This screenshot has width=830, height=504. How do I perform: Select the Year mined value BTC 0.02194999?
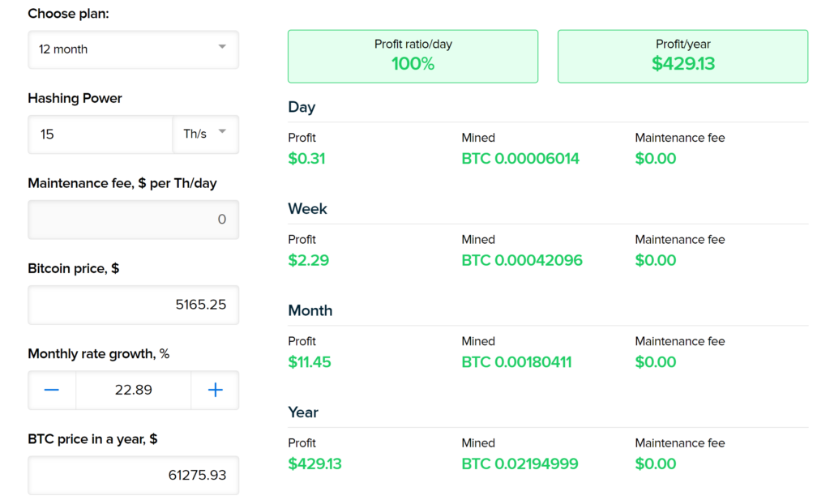point(520,463)
